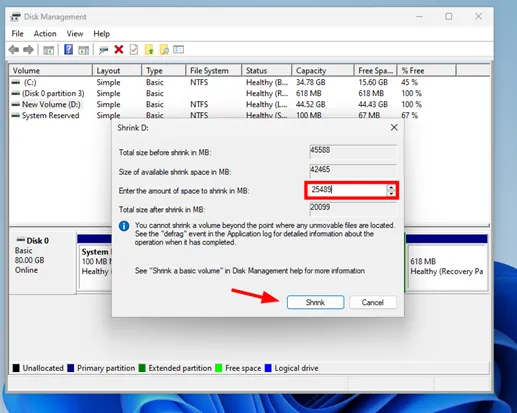This screenshot has width=517, height=413.
Task: Click the 67 % free cell
Action: 409,115
